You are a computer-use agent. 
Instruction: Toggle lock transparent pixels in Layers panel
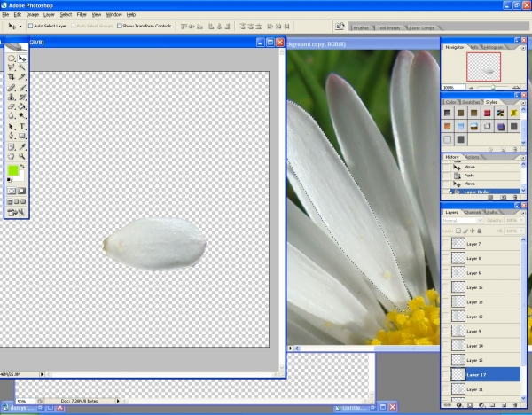[x=458, y=231]
